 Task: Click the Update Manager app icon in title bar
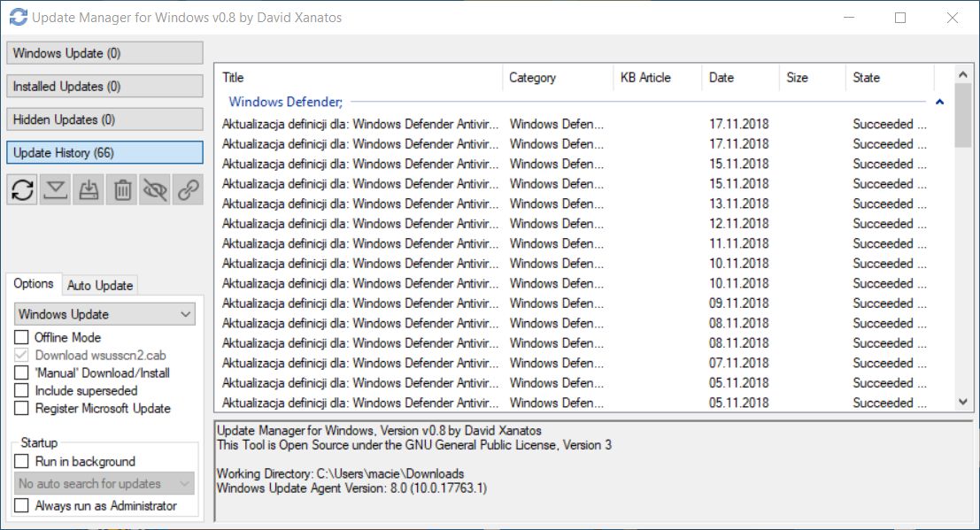[x=18, y=17]
